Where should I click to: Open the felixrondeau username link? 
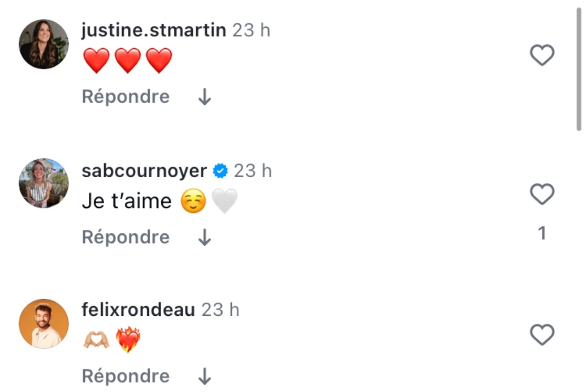(x=138, y=310)
